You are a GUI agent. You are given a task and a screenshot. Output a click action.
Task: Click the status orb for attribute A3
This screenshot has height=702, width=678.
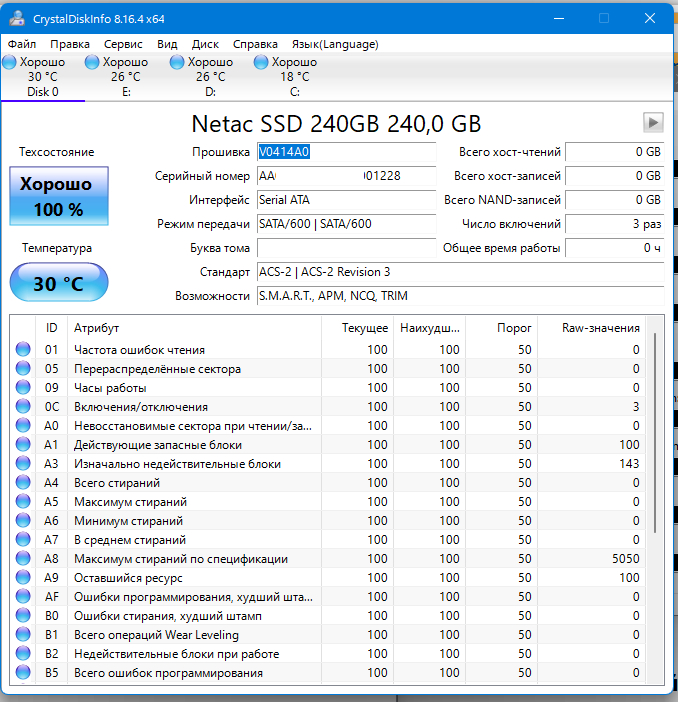23,463
